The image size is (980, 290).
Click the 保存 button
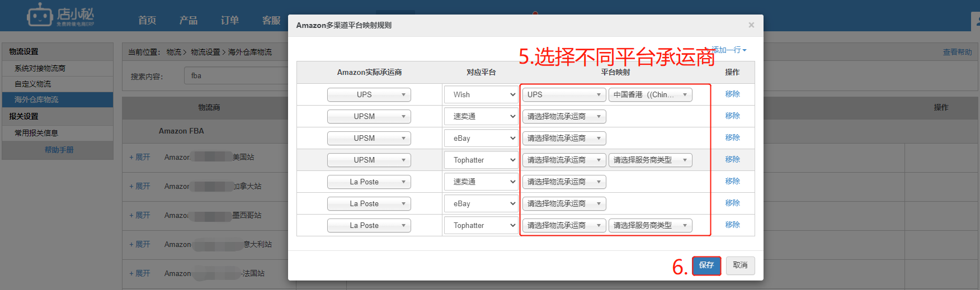[706, 265]
